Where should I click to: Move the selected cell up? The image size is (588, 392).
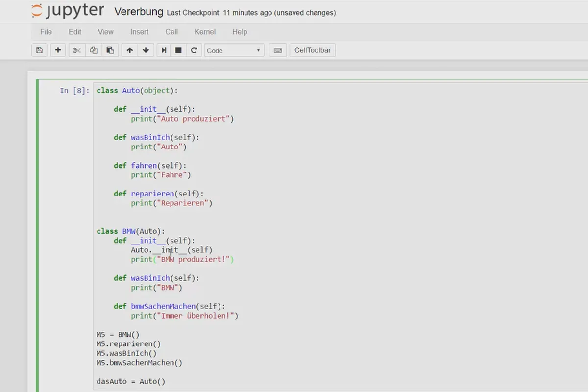click(x=129, y=50)
